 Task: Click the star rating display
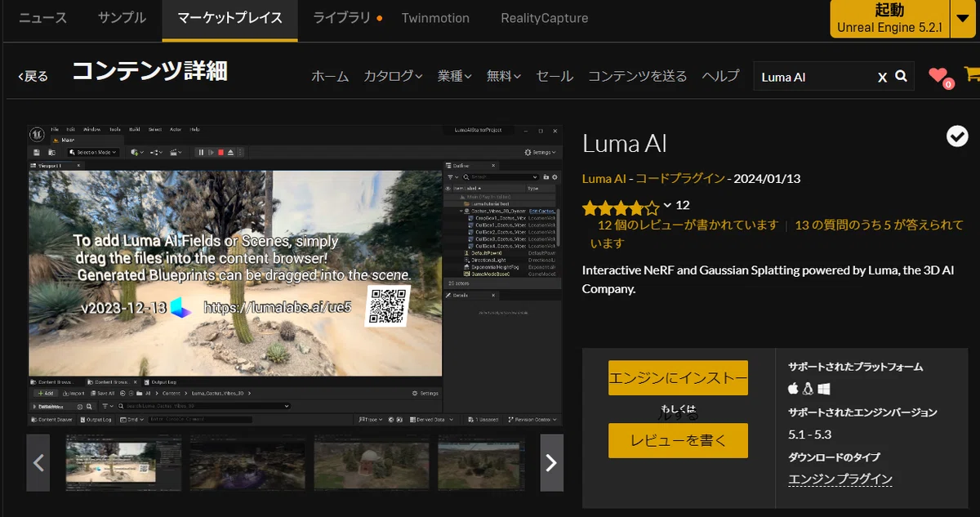pos(621,207)
